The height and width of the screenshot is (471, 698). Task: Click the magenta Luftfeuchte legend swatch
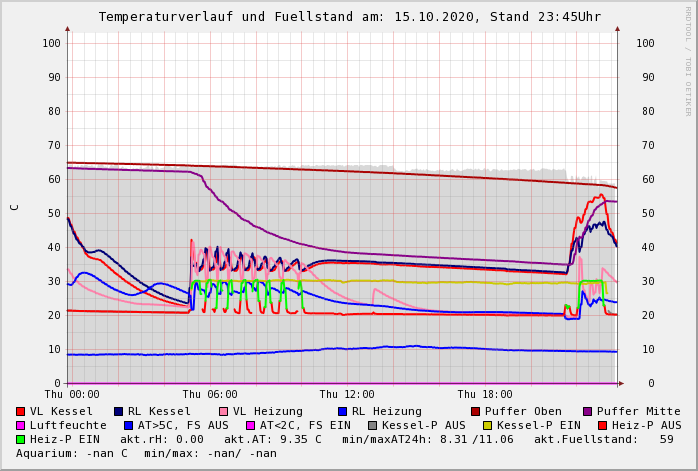[21, 425]
